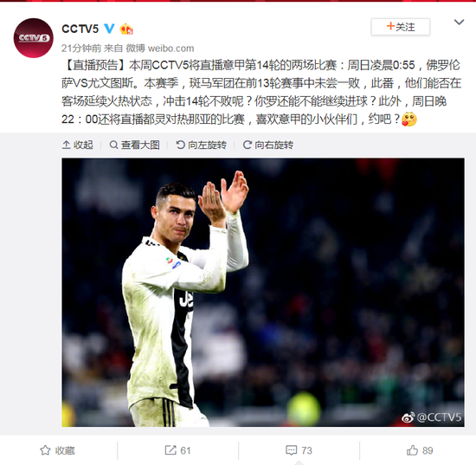Click the Ronaldo photo to enlarge
Screen dimensions: 476x465
pyautogui.click(x=263, y=292)
